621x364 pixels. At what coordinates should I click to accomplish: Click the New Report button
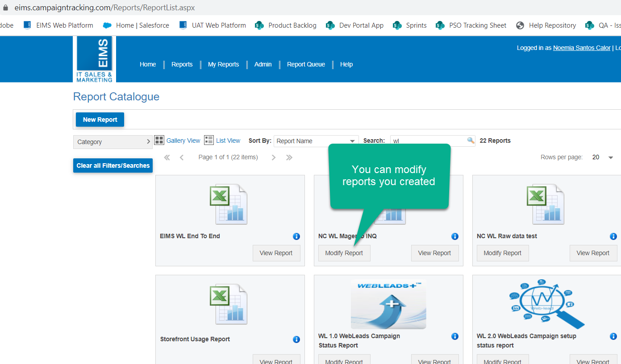[100, 120]
